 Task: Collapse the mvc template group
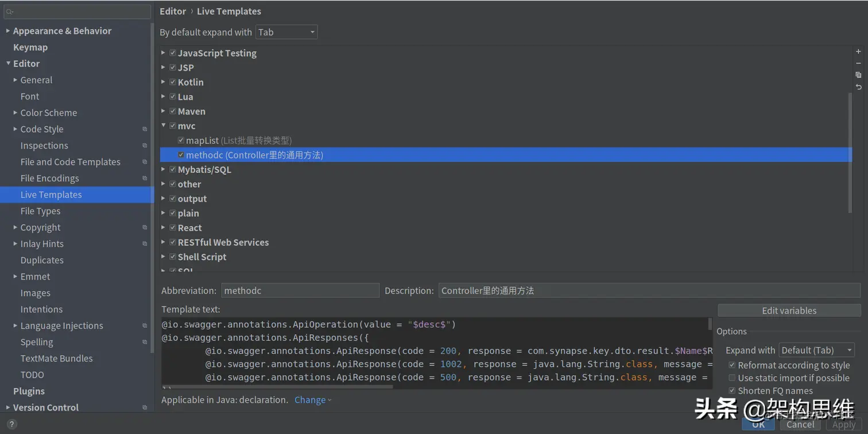point(164,125)
